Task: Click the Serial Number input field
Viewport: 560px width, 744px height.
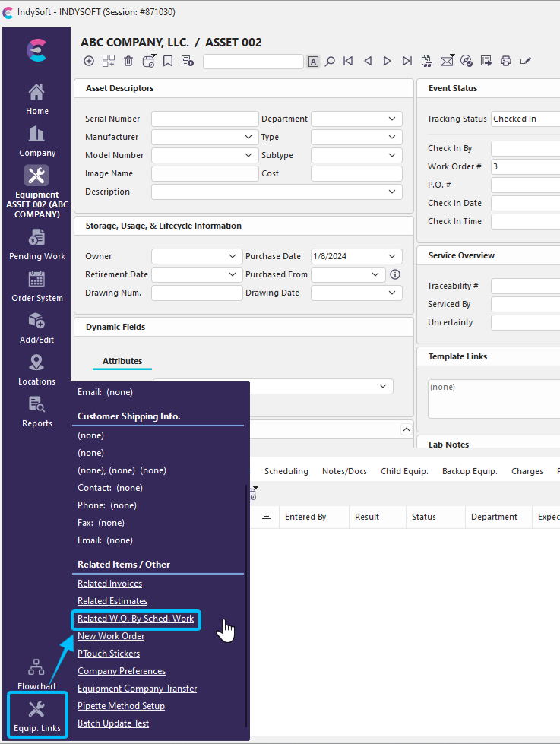Action: pyautogui.click(x=204, y=119)
